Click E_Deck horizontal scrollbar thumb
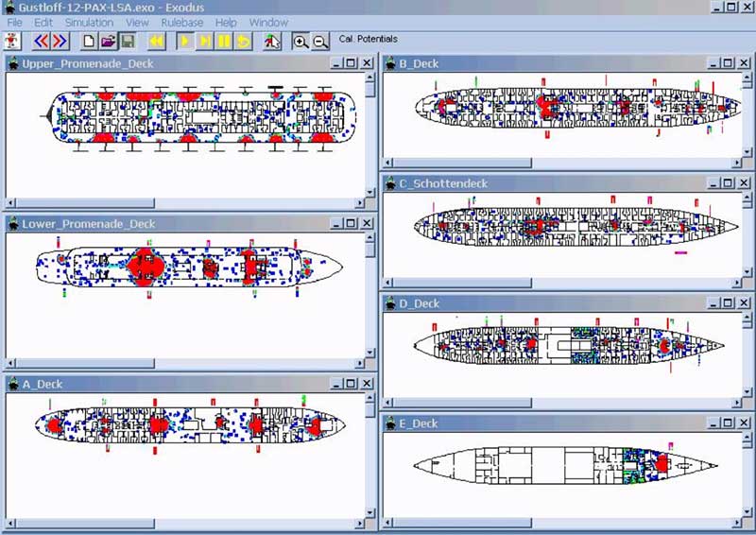This screenshot has height=535, width=756. coord(462,523)
